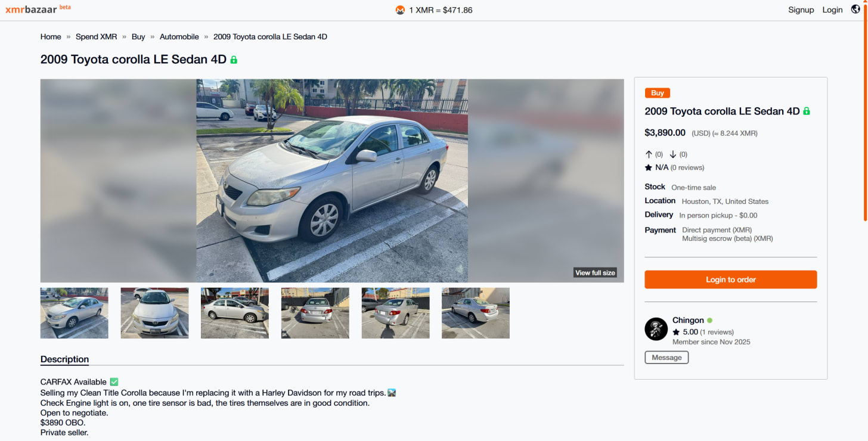Click the Private seller. line
Image resolution: width=868 pixels, height=441 pixels.
point(64,433)
